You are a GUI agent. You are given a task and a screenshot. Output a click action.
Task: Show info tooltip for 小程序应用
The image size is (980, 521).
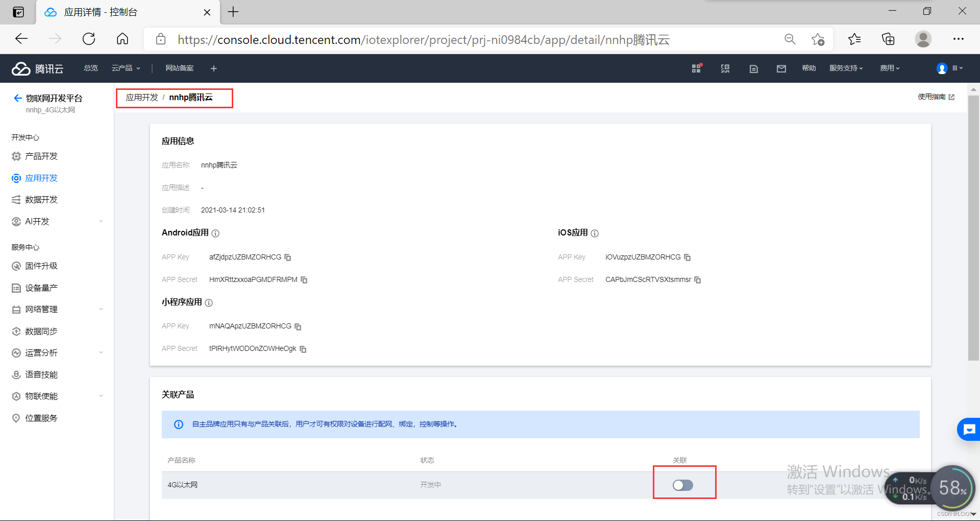click(x=209, y=303)
